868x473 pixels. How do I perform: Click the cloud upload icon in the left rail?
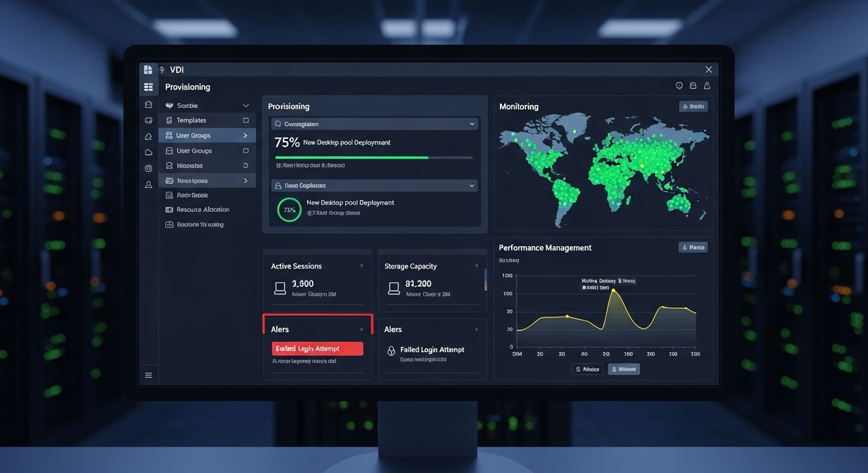click(149, 137)
